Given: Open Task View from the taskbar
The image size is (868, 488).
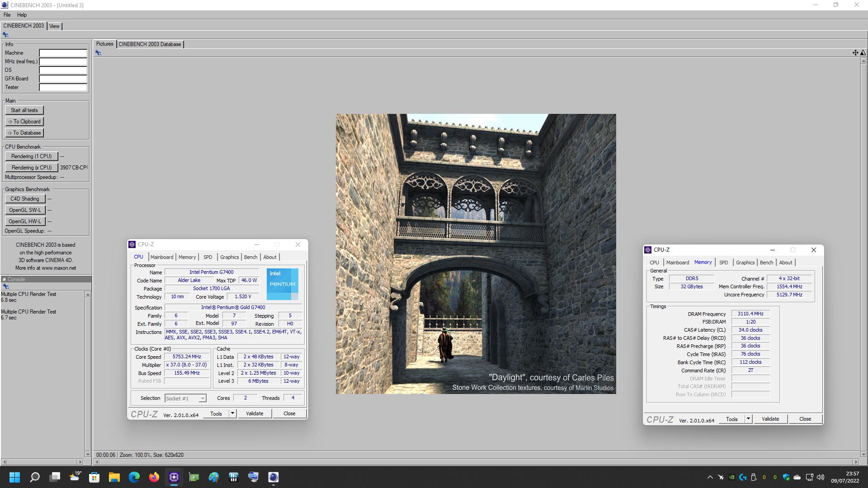Looking at the screenshot, I should [x=55, y=477].
